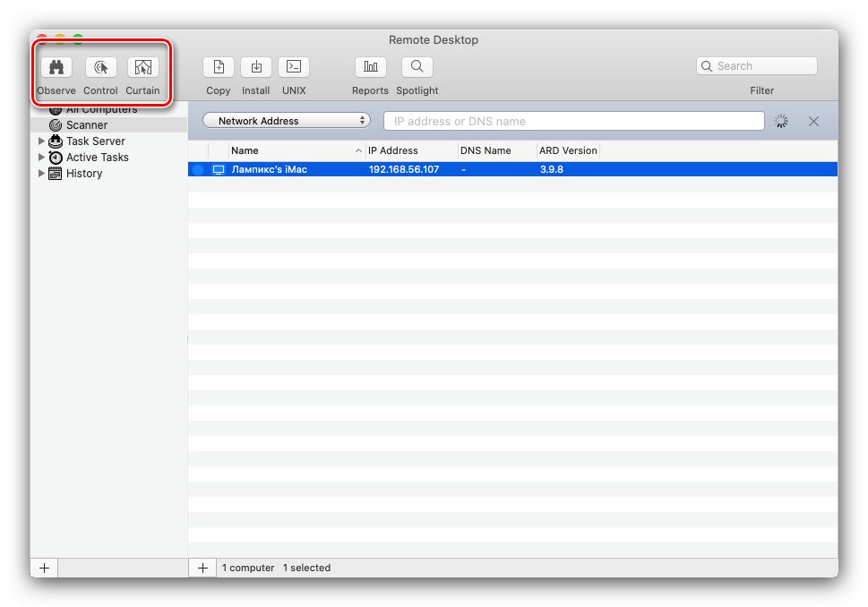Click the Active Tasks clock icon

click(x=56, y=158)
